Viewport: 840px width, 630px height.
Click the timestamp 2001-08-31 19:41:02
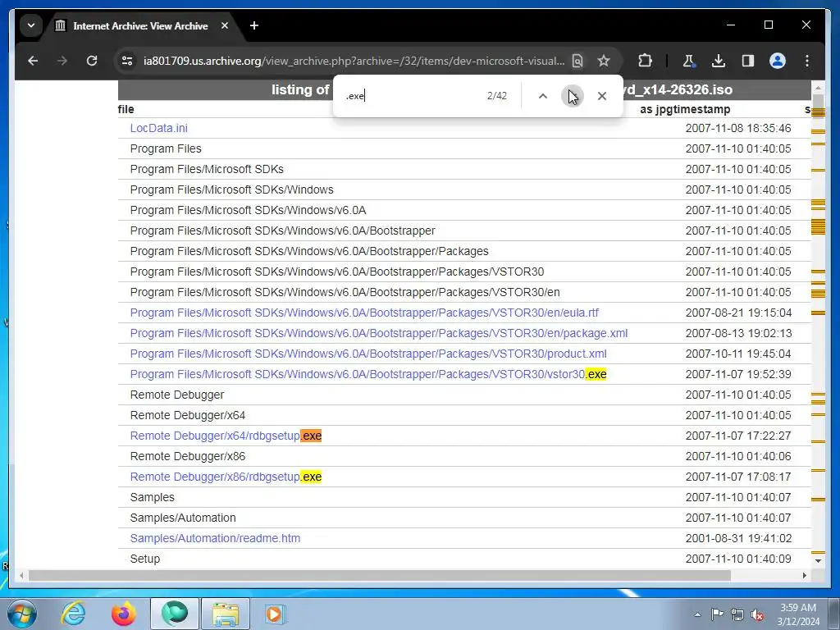[x=738, y=538]
